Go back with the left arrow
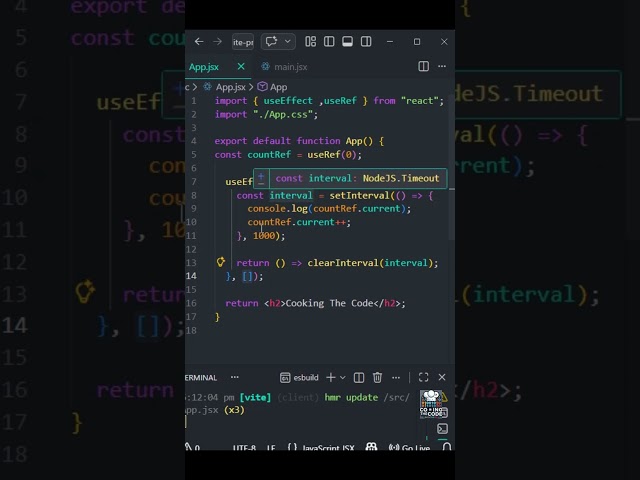 point(199,42)
